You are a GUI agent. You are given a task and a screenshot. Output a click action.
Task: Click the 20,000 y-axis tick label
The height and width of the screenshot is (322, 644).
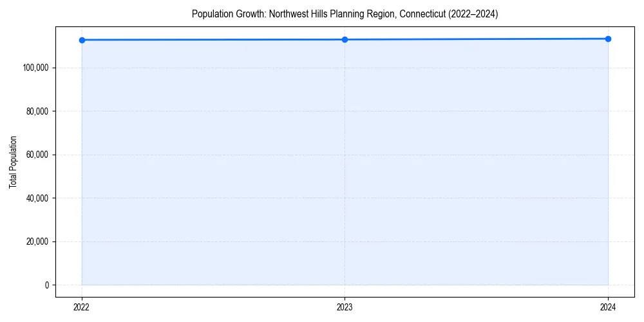pos(39,242)
